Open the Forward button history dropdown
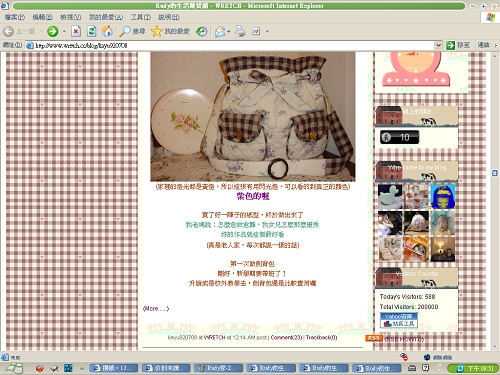This screenshot has height=375, width=500. coord(64,32)
